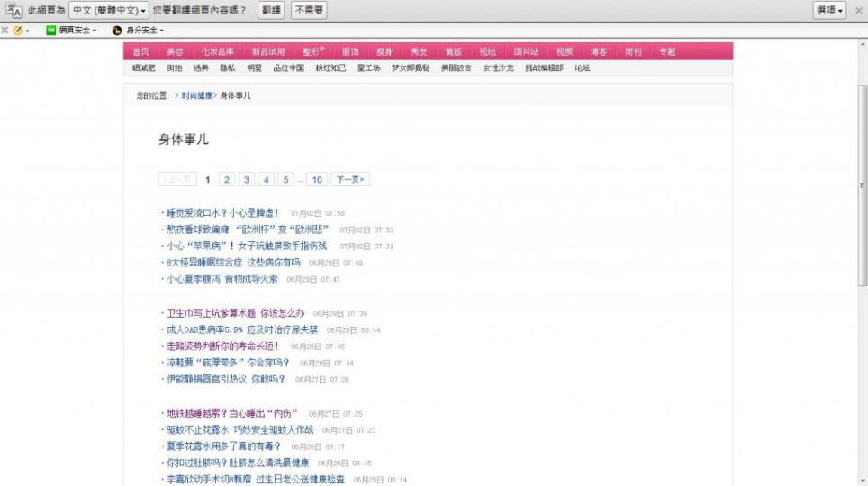The height and width of the screenshot is (486, 868).
Task: Click the green 網頁安全 icon
Action: (x=51, y=31)
